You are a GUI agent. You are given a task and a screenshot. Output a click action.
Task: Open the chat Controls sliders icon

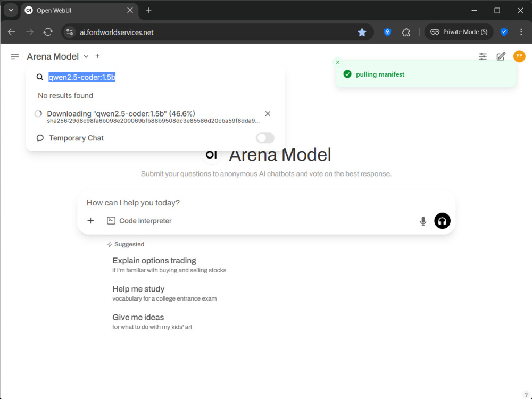pos(483,56)
